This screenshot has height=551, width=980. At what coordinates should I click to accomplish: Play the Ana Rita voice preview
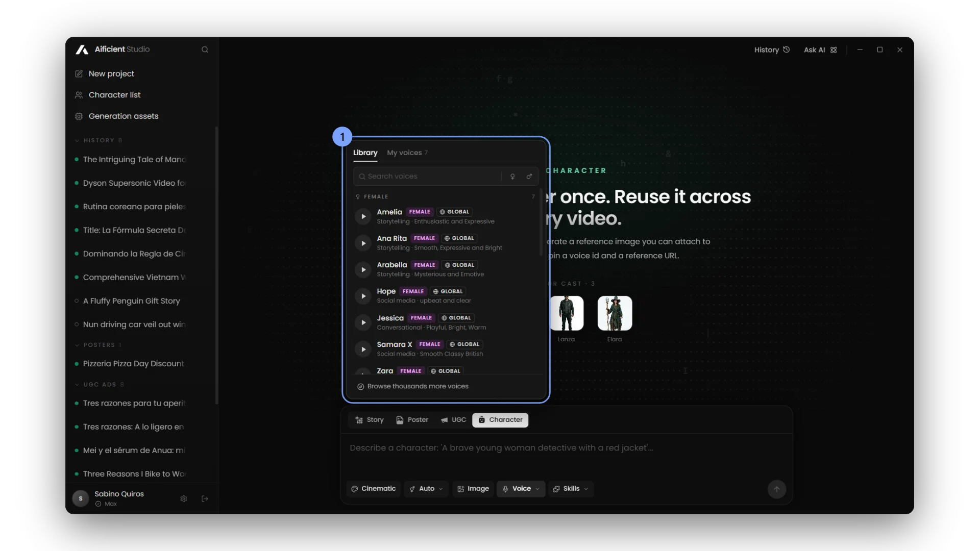(363, 243)
